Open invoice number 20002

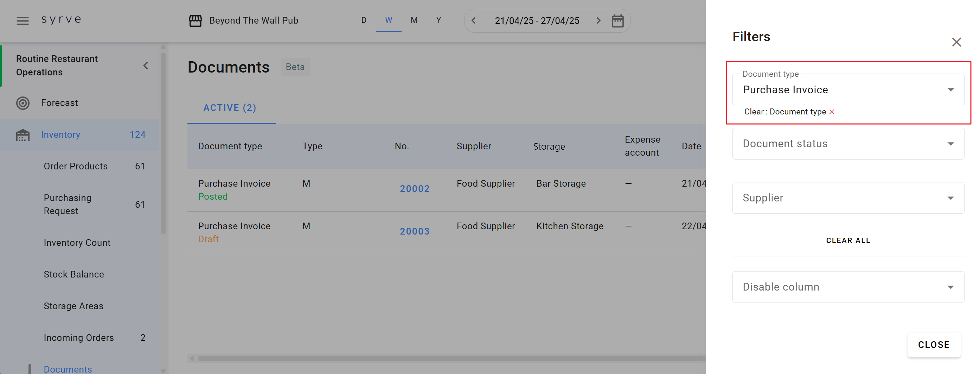click(414, 189)
